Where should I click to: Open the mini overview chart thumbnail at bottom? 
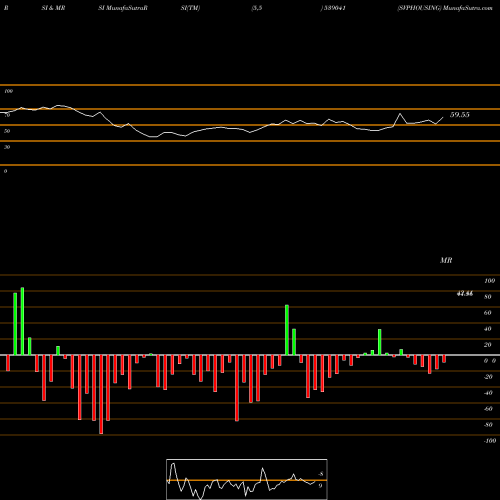[247, 479]
